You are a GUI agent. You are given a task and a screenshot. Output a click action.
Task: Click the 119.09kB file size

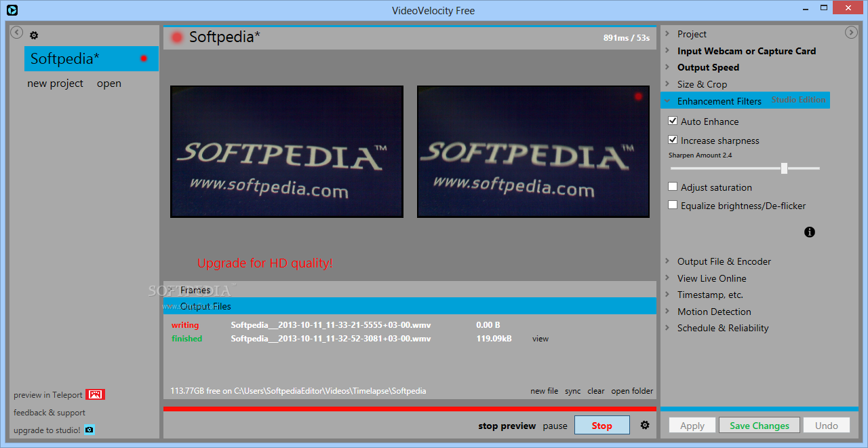pos(494,339)
